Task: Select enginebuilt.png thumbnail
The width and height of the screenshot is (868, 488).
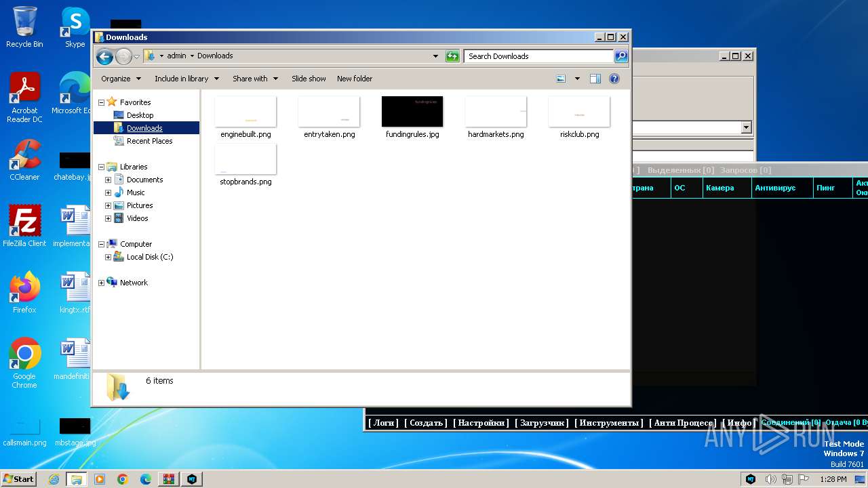Action: 245,117
